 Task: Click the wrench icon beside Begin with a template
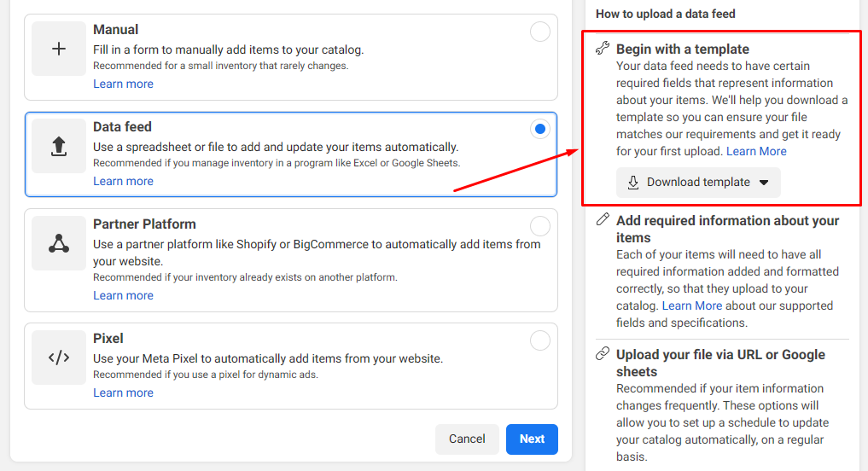(x=603, y=49)
